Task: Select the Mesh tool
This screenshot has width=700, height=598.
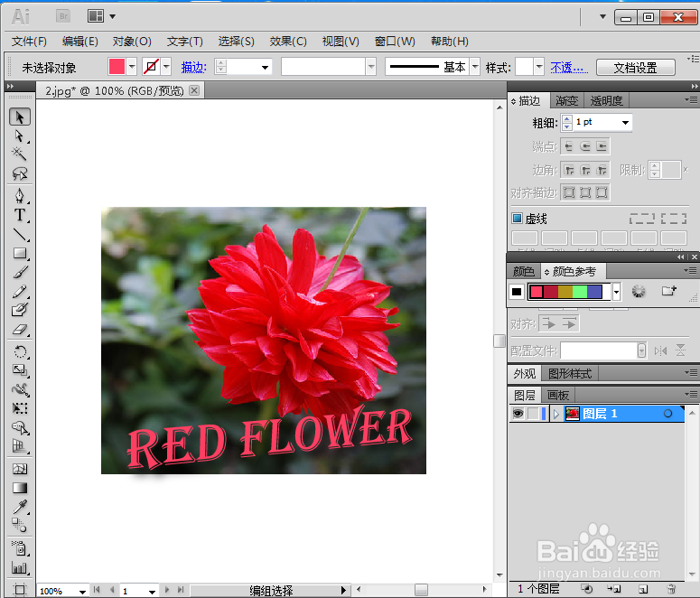Action: (20, 469)
